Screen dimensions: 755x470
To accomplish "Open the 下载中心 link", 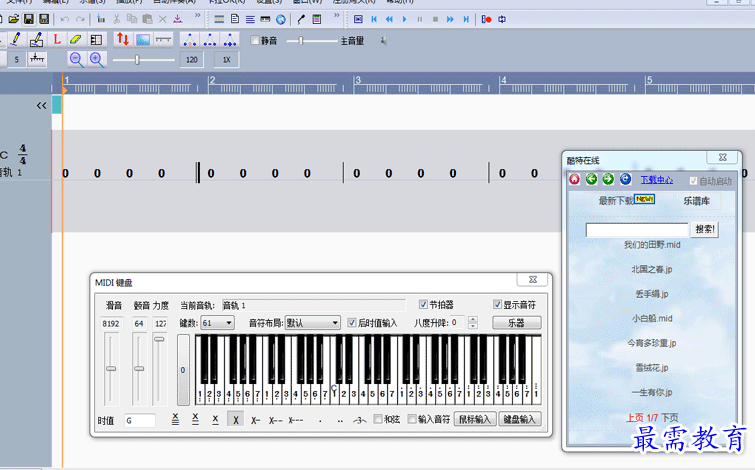I will click(657, 180).
